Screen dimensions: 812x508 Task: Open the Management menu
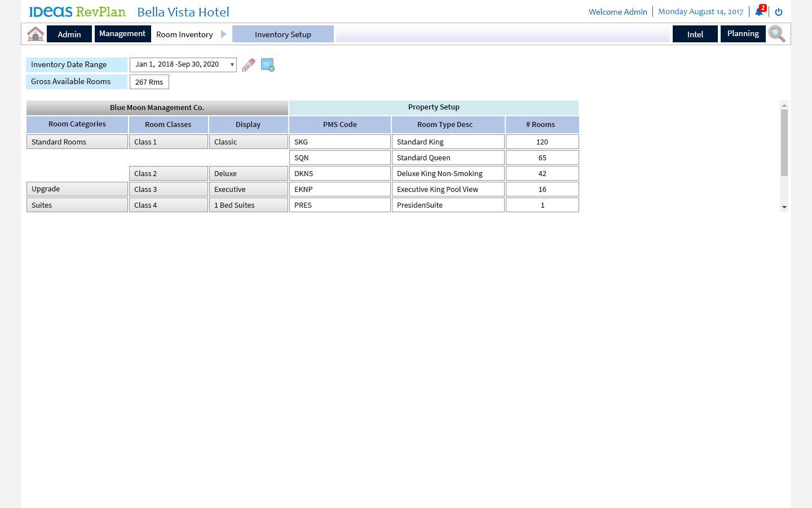pyautogui.click(x=122, y=34)
